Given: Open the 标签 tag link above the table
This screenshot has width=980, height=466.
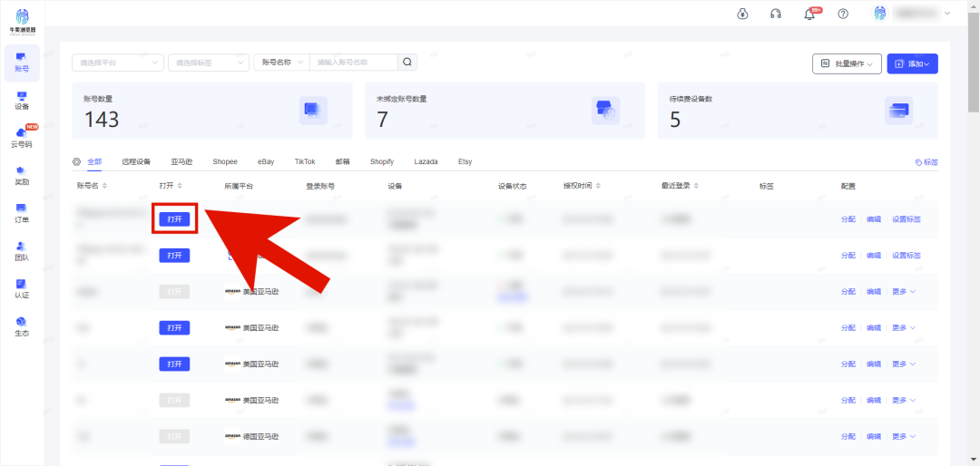Looking at the screenshot, I should point(926,162).
